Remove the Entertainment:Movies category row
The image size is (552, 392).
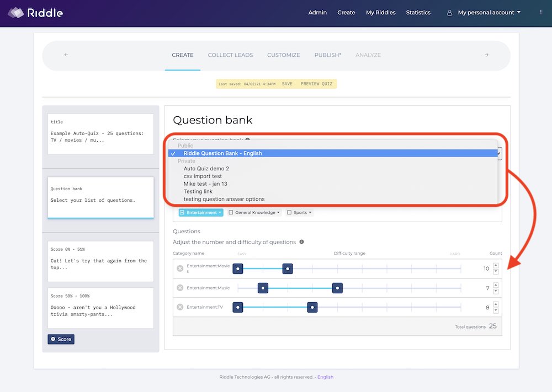[180, 269]
